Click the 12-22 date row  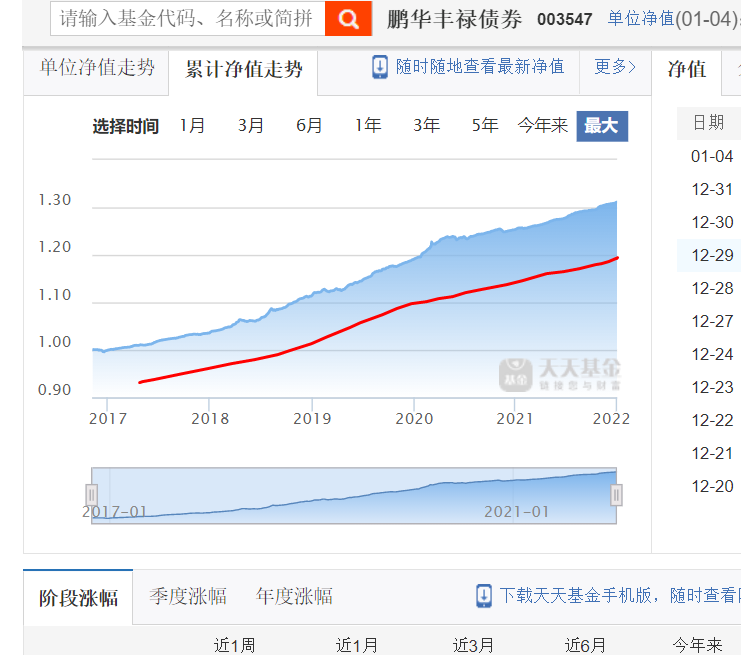[712, 421]
